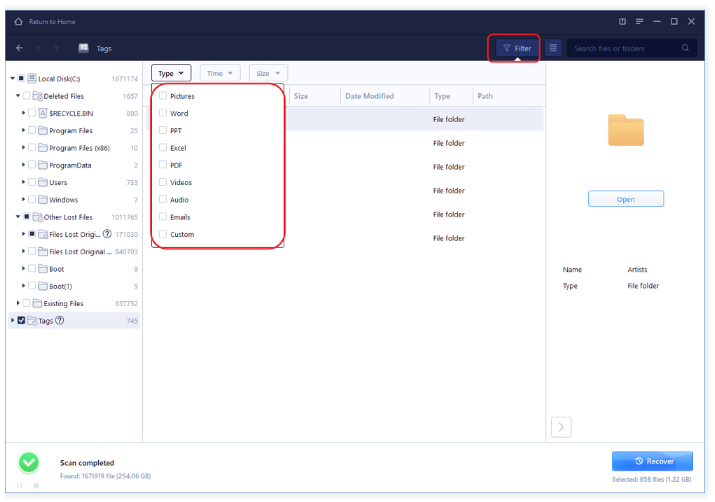This screenshot has height=502, width=715.
Task: Click the Return to Home icon
Action: click(x=19, y=21)
